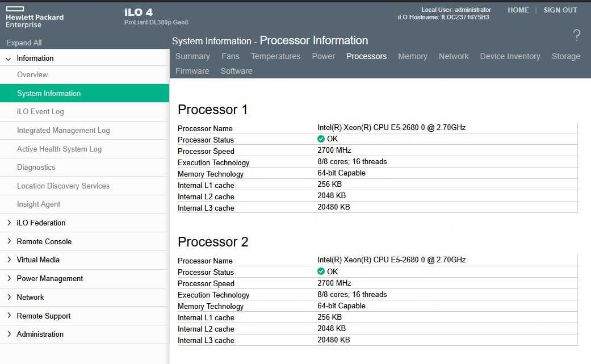This screenshot has height=364, width=591.
Task: Switch to the Memory tab
Action: pyautogui.click(x=413, y=57)
